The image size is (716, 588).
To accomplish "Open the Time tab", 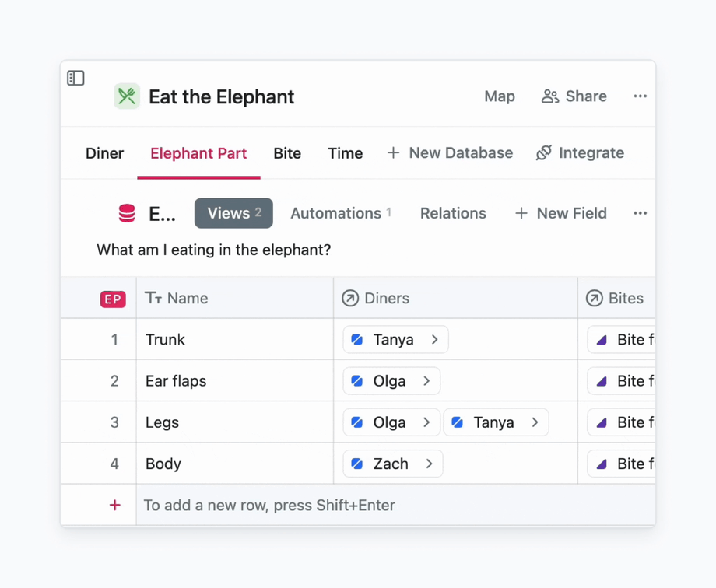I will (x=345, y=153).
